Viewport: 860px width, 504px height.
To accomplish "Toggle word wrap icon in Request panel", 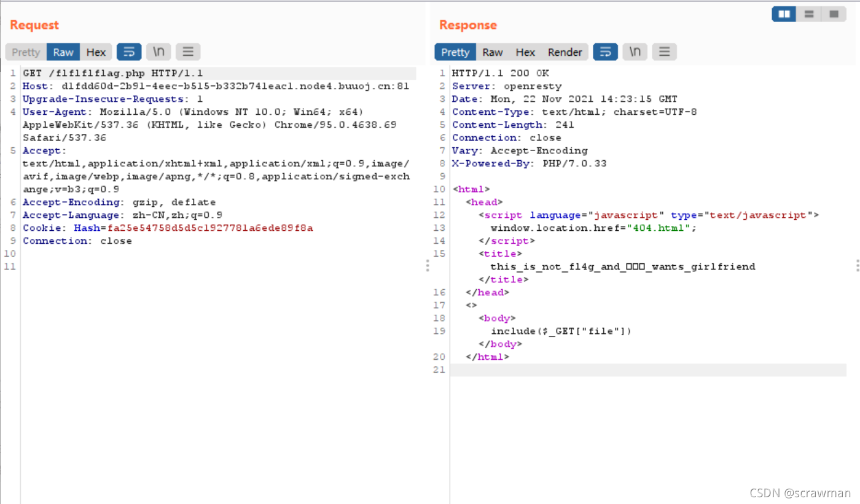I will click(129, 52).
